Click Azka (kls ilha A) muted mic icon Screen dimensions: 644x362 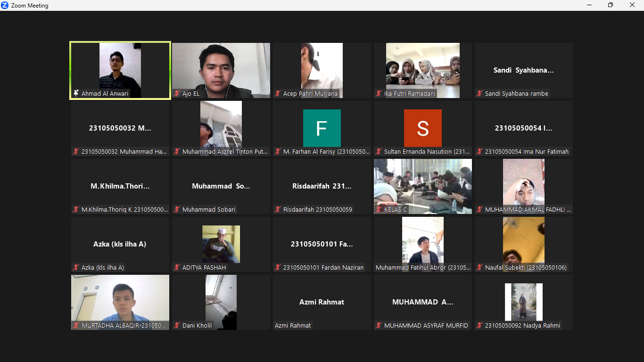[x=76, y=267]
